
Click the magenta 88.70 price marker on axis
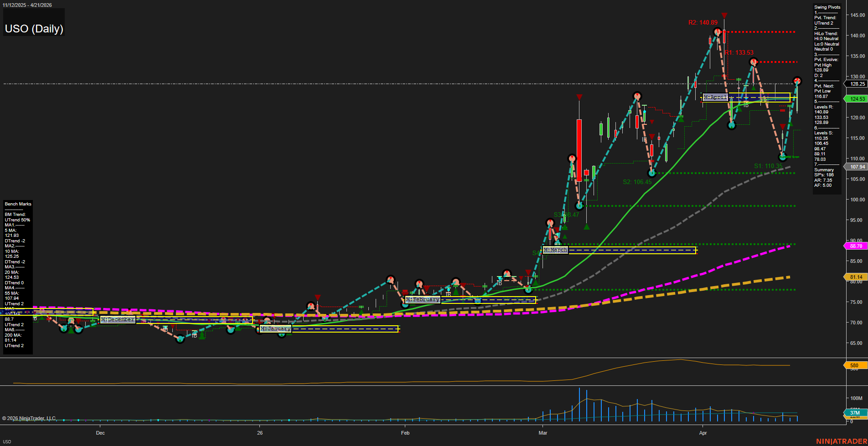tap(856, 246)
